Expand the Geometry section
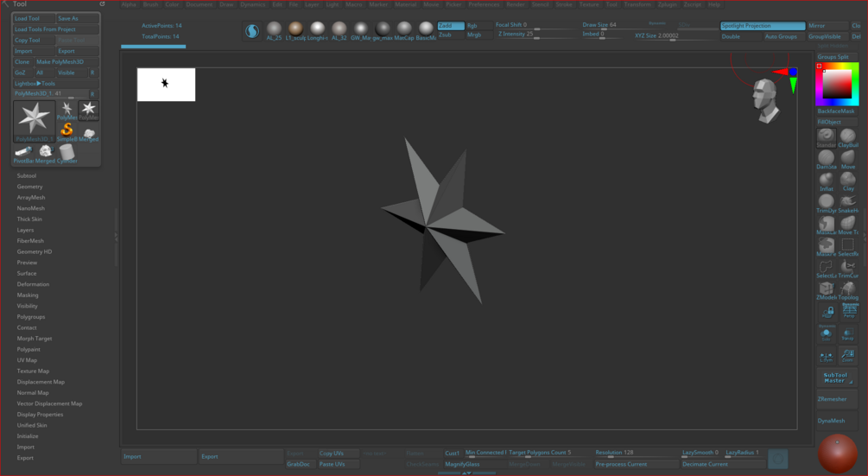 29,187
